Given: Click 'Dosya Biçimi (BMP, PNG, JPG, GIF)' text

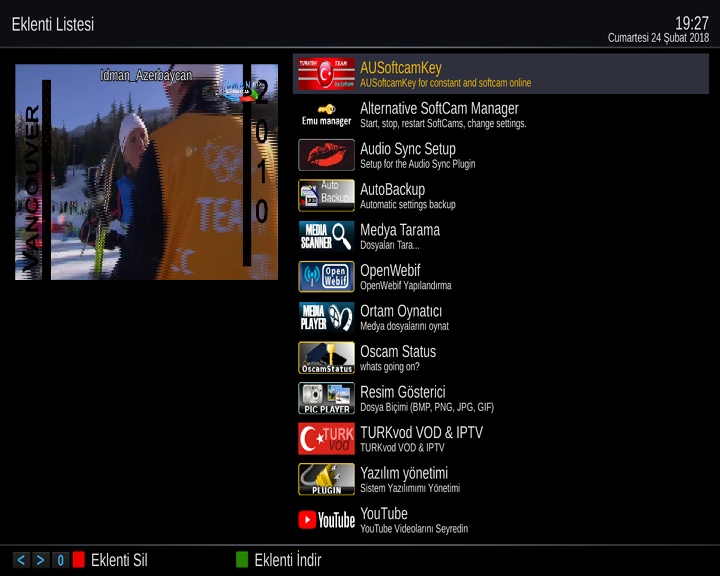Looking at the screenshot, I should 427,407.
